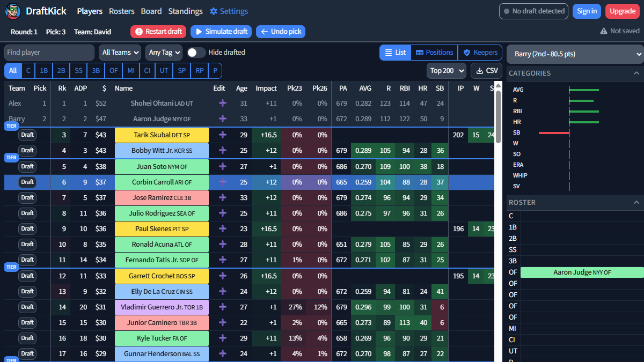
Task: Click edit plus icon for Corbin Carroll
Action: pos(223,182)
